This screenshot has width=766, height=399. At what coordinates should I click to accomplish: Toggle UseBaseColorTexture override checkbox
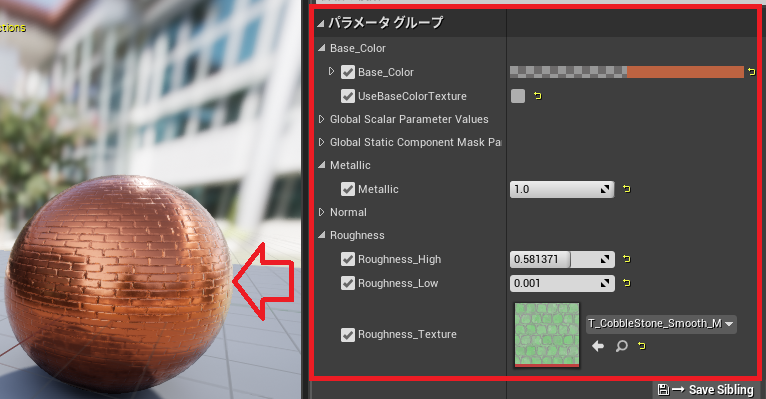point(348,96)
